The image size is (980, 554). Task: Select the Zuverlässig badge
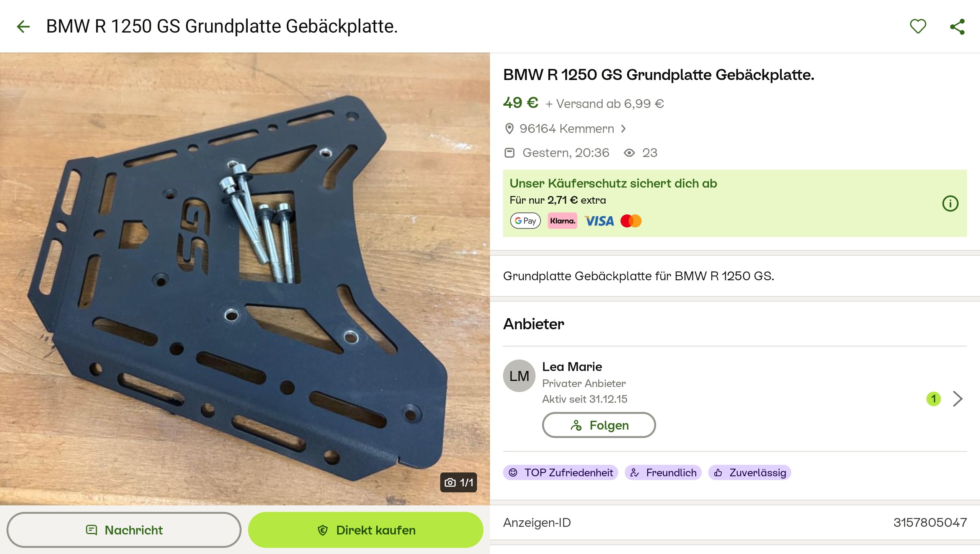click(750, 472)
